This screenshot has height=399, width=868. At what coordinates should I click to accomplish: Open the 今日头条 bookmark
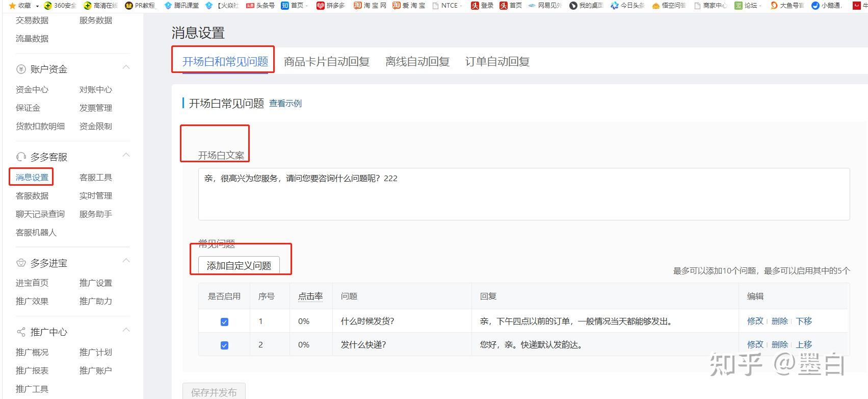coord(627,6)
